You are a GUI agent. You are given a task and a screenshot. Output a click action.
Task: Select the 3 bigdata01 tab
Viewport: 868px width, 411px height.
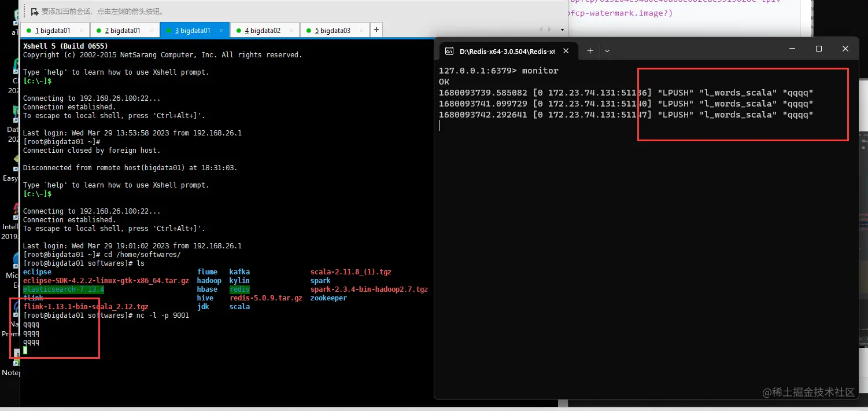pyautogui.click(x=194, y=30)
